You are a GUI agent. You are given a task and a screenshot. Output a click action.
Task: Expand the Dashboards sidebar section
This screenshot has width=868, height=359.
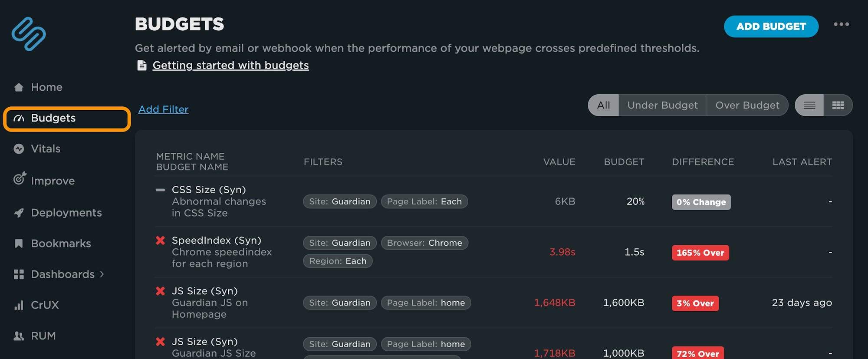62,274
